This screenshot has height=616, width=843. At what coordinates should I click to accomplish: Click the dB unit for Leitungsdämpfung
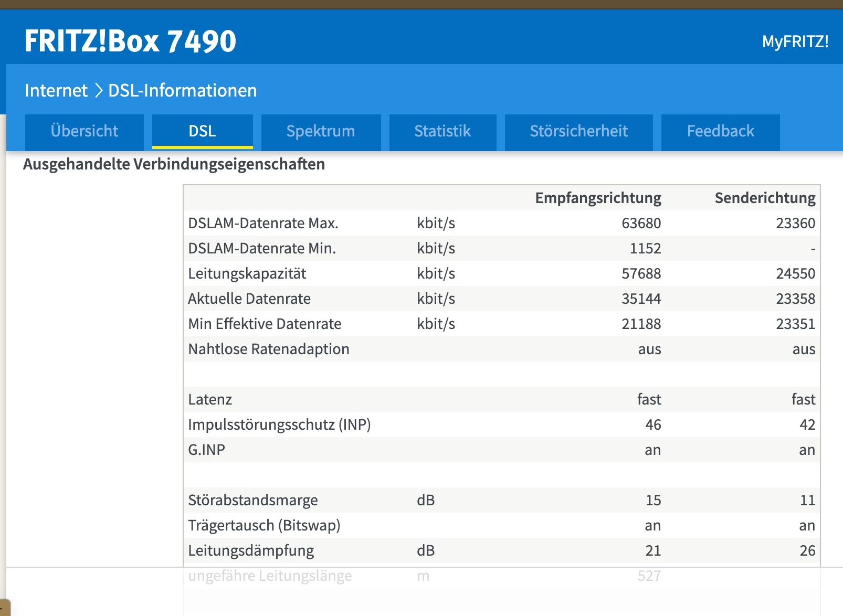tap(426, 550)
